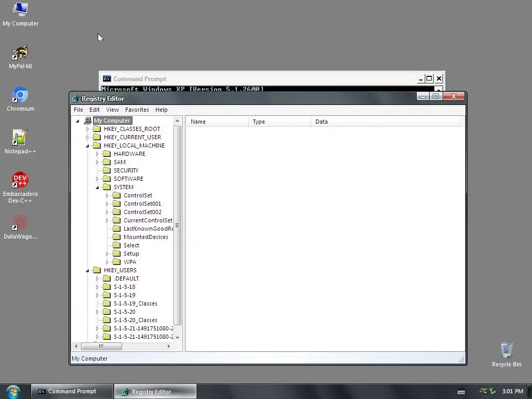Switch to Command Prompt taskbar button

point(72,391)
